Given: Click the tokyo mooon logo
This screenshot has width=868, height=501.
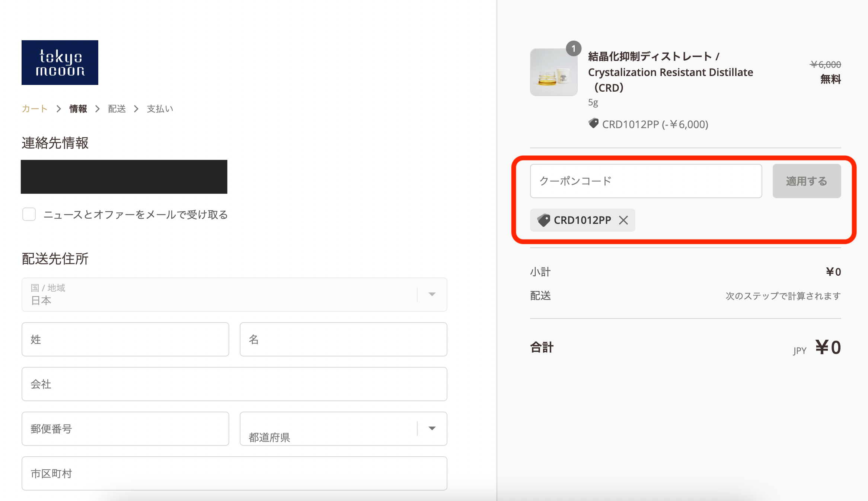Looking at the screenshot, I should point(60,62).
